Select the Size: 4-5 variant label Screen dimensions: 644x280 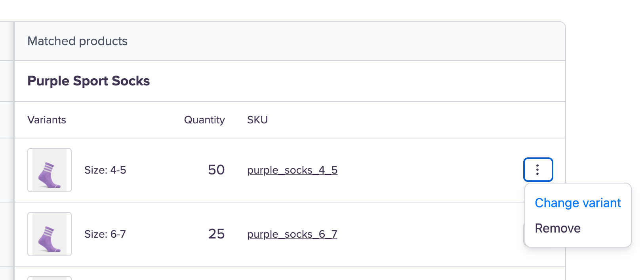tap(105, 170)
